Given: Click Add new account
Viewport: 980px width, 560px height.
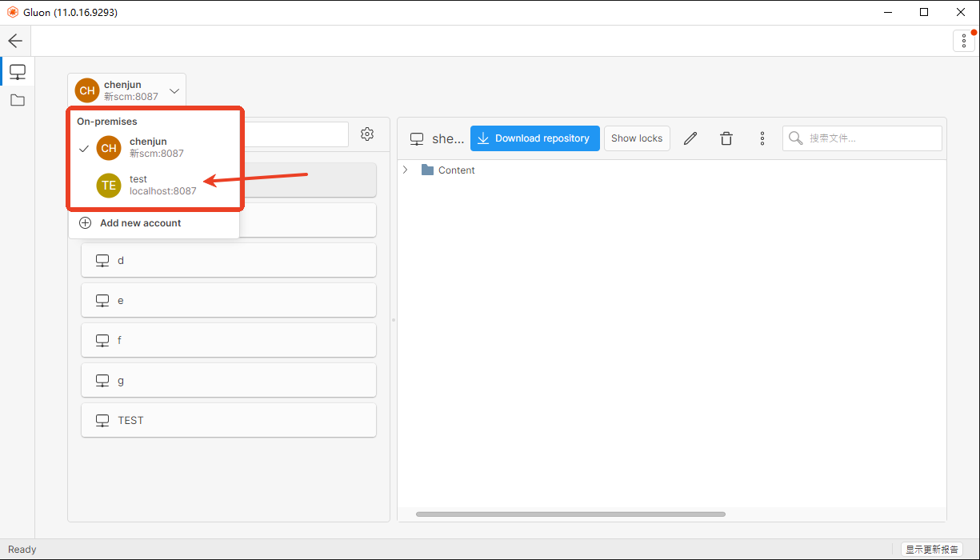Looking at the screenshot, I should [140, 223].
